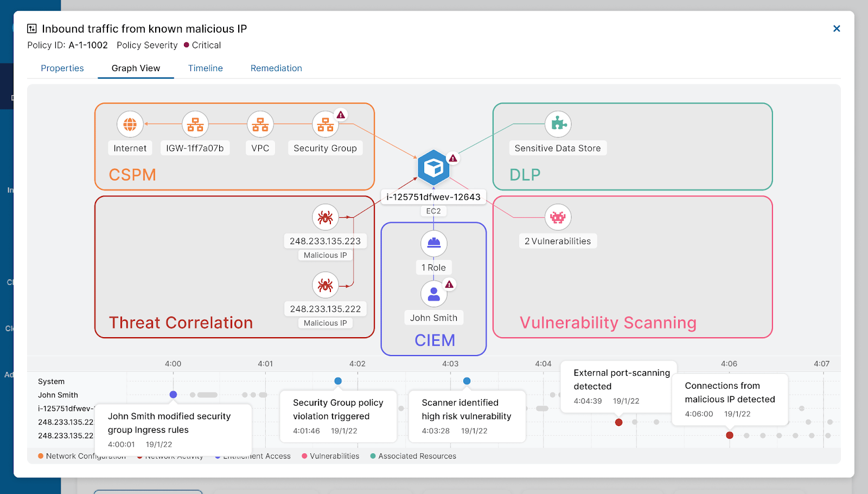This screenshot has width=868, height=494.
Task: Click the warning triangle on the EC2 node
Action: click(x=453, y=158)
